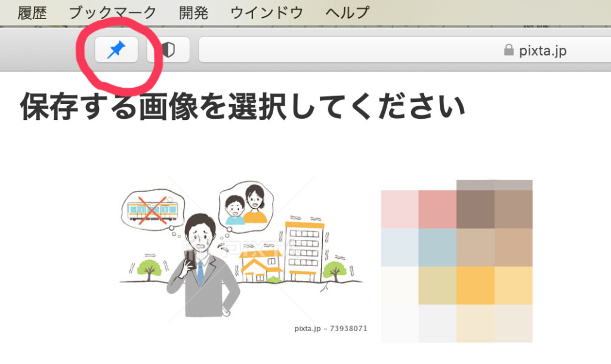Click the blue pushpin toolbar button
The height and width of the screenshot is (364, 611).
[x=116, y=51]
